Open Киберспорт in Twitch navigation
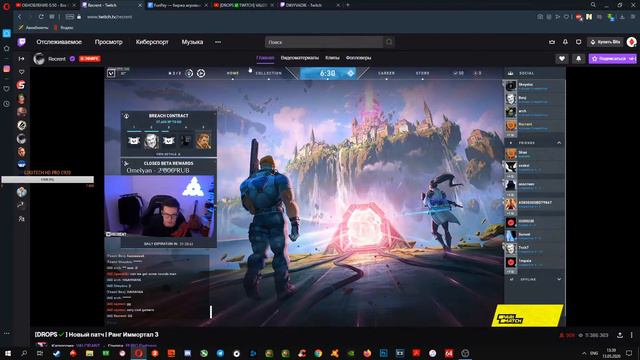Viewport: 640px width, 360px height. pos(152,42)
